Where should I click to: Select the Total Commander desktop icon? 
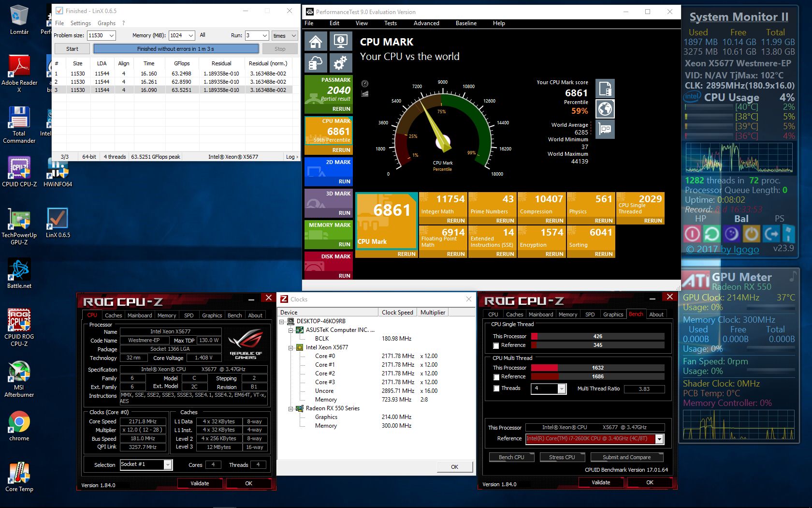pos(19,125)
